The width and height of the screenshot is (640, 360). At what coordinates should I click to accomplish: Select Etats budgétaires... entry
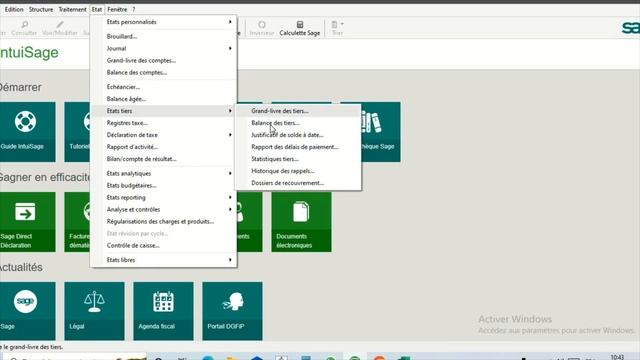pyautogui.click(x=163, y=185)
